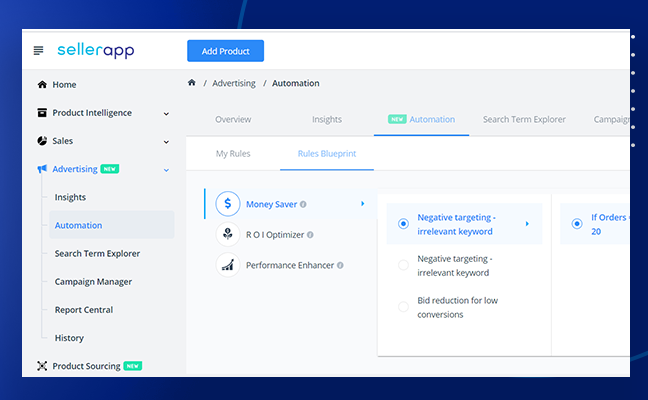Click the Home house icon in sidebar
Viewport: 648px width, 400px height.
[42, 84]
